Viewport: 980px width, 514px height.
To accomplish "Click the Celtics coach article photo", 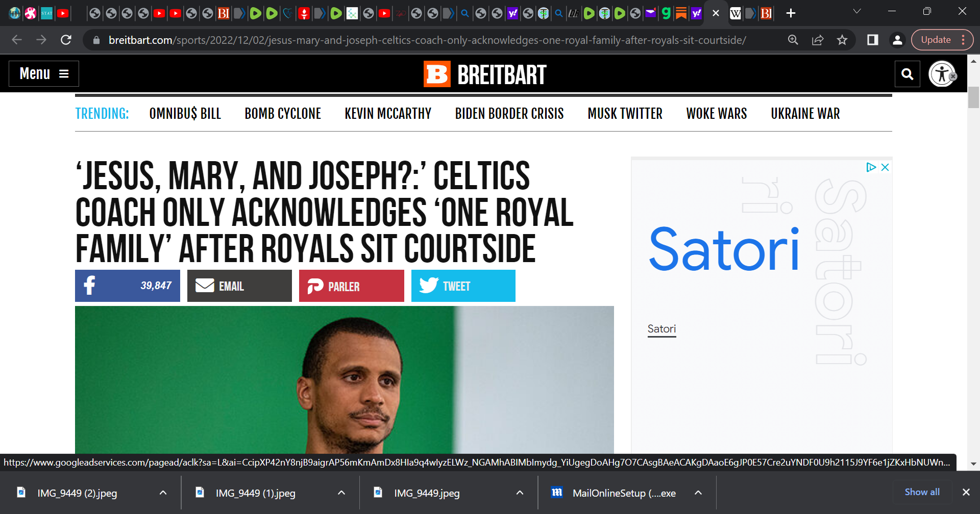I will (x=345, y=380).
